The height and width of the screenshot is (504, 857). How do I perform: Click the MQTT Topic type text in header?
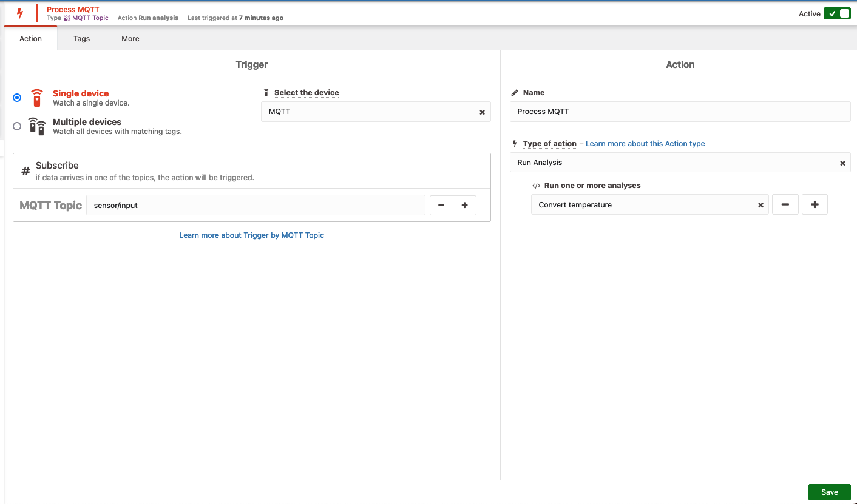[90, 18]
